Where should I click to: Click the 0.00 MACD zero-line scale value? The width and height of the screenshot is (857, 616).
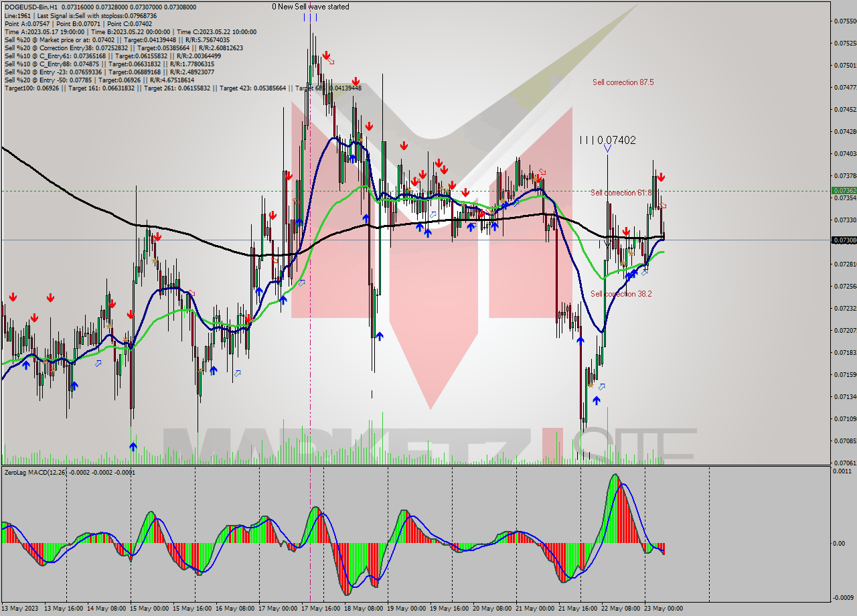tap(839, 543)
